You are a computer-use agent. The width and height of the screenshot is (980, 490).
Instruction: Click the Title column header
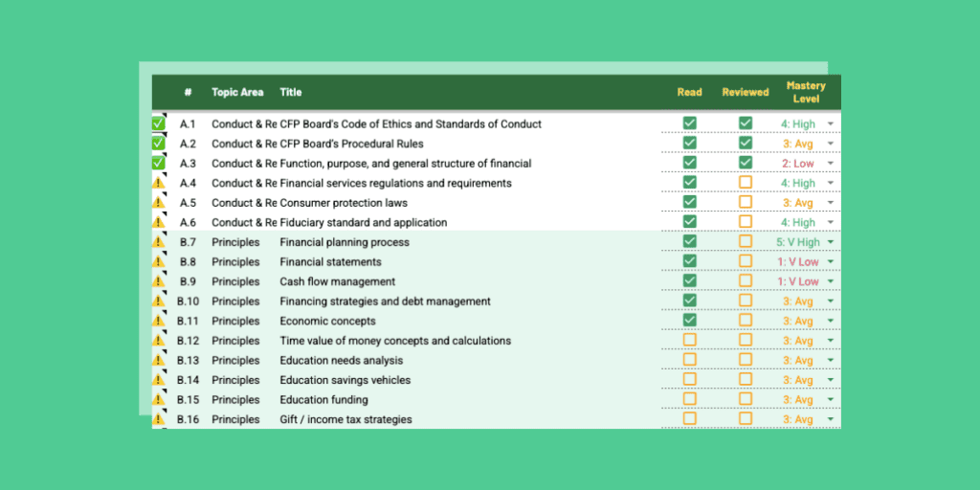[291, 92]
